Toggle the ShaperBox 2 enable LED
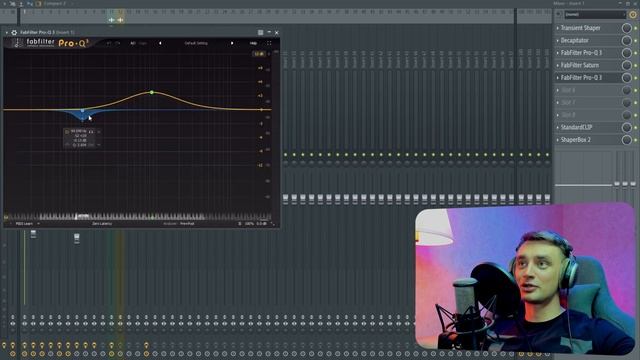Image resolution: width=640 pixels, height=360 pixels. click(636, 140)
